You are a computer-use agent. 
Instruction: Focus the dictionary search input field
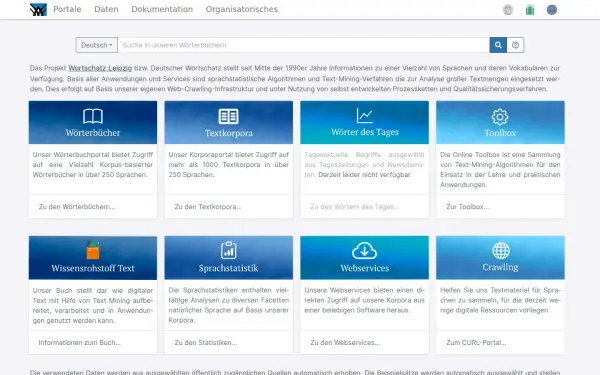[x=303, y=45]
